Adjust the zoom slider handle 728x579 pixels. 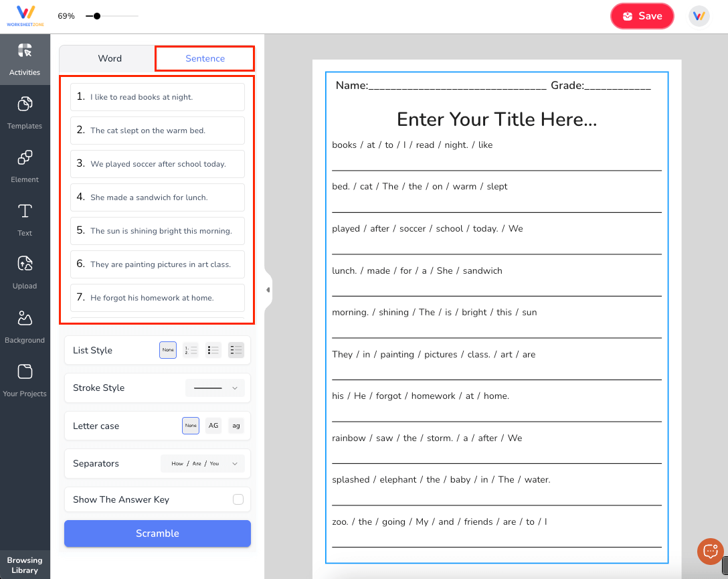[96, 16]
